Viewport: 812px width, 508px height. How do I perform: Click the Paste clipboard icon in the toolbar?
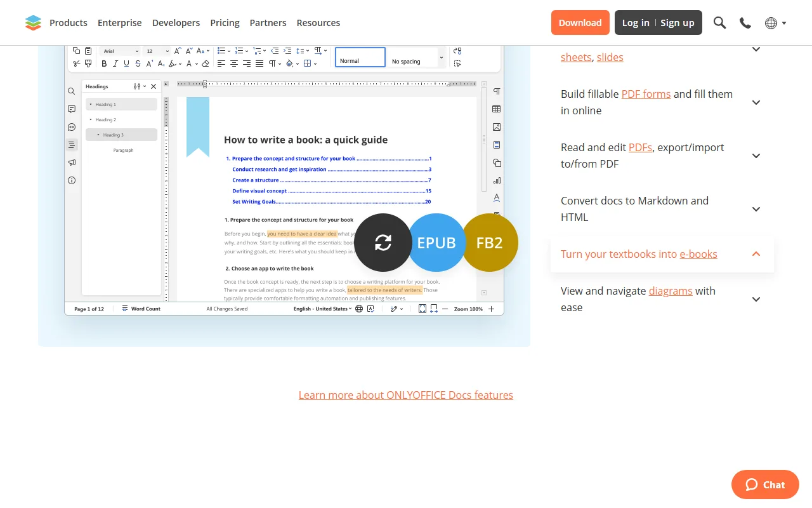click(88, 51)
